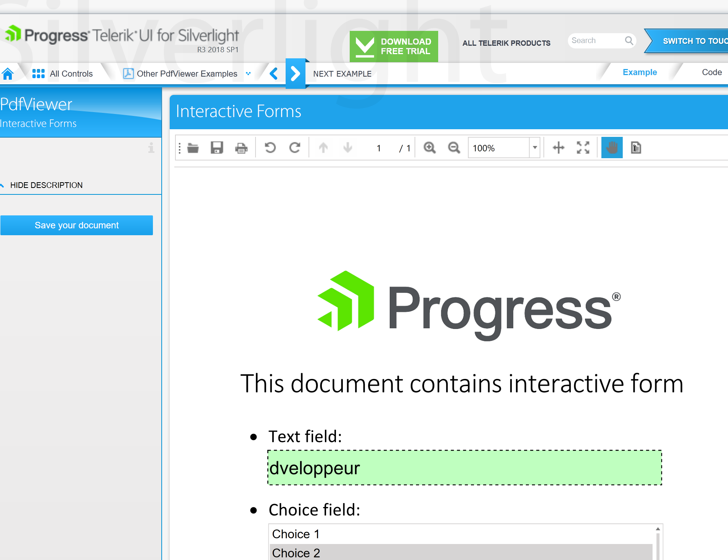Click the Save your document button

[x=77, y=225]
